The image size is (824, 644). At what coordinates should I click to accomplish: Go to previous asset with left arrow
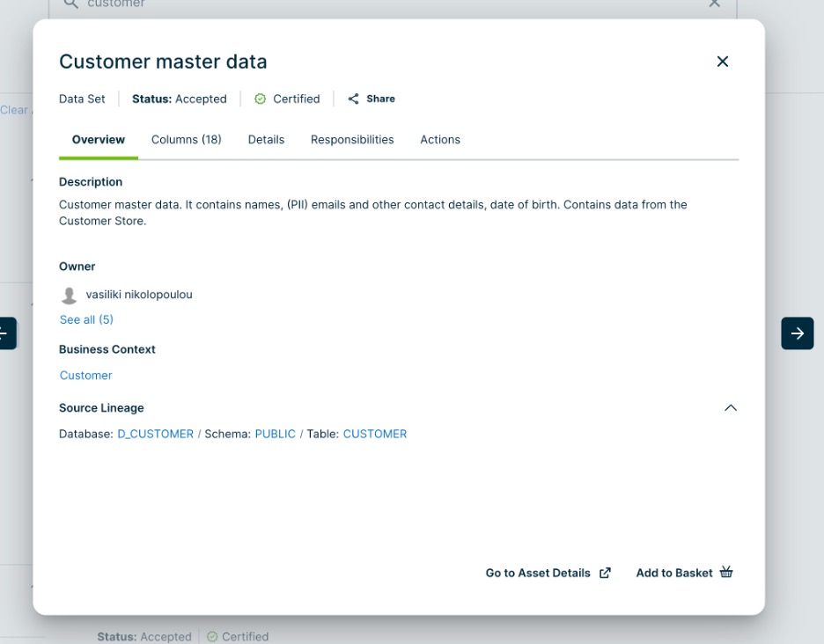(5, 333)
